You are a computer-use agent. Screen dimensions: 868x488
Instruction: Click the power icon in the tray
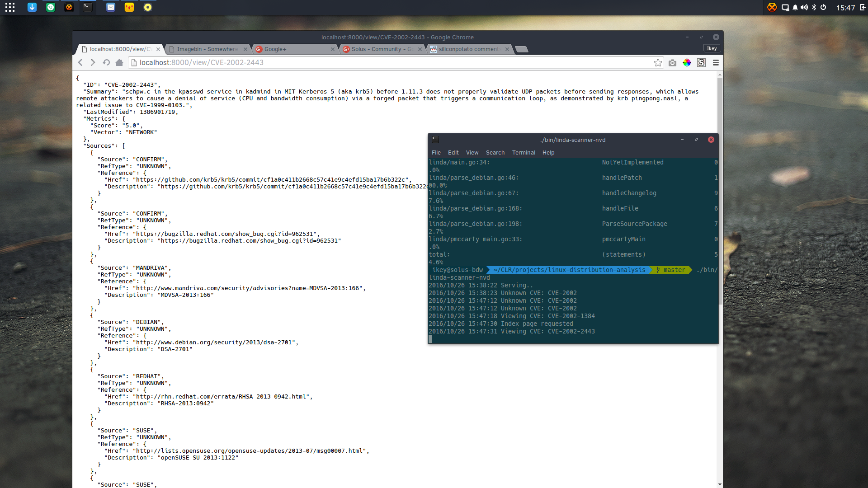823,7
